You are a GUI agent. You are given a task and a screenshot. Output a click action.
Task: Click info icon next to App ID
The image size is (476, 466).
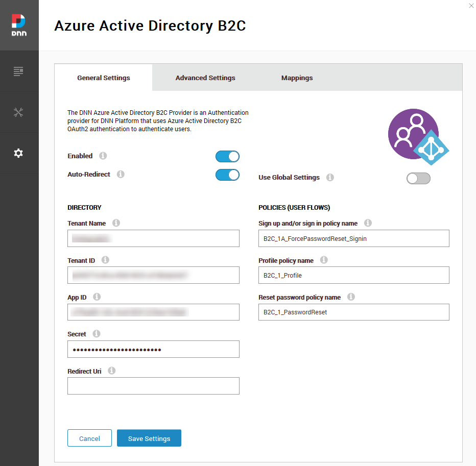pos(97,297)
